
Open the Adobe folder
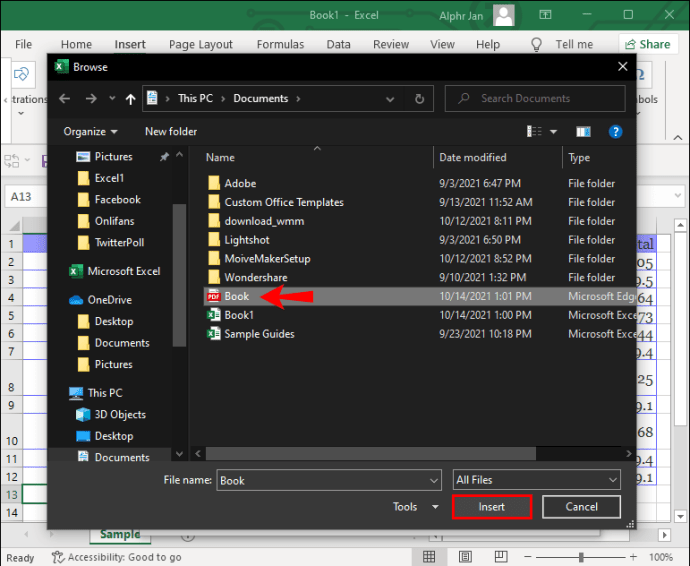[x=240, y=183]
